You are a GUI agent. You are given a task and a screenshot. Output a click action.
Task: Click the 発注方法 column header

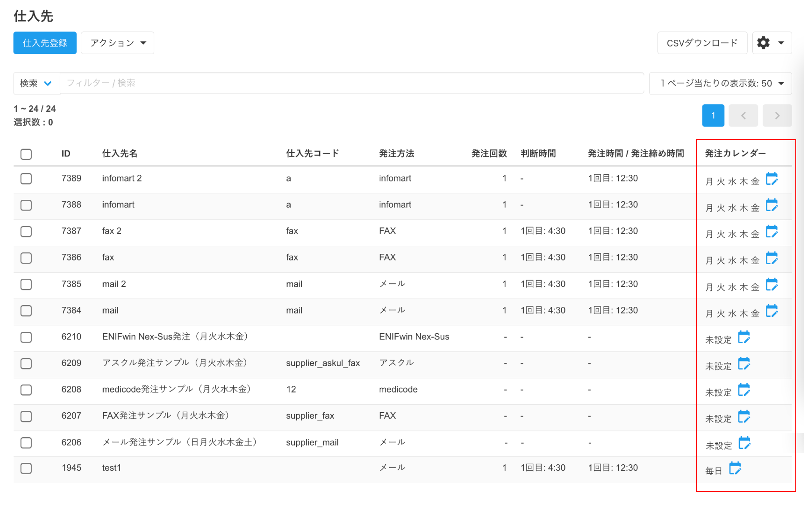point(396,154)
